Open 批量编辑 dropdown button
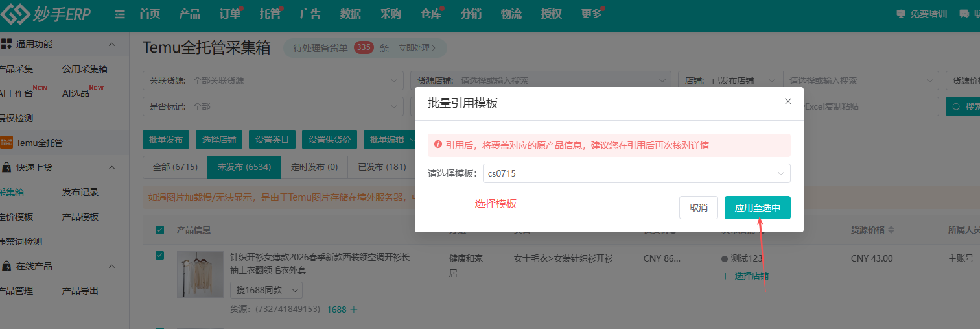The width and height of the screenshot is (980, 329). pyautogui.click(x=390, y=140)
